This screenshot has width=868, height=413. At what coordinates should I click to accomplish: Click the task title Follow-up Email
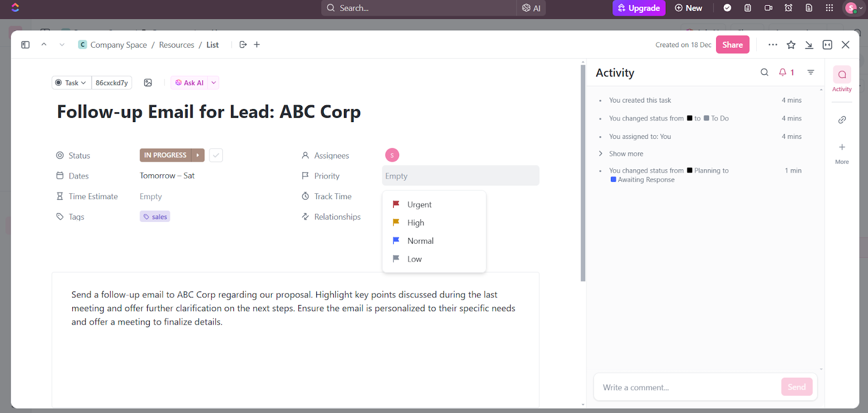click(209, 112)
